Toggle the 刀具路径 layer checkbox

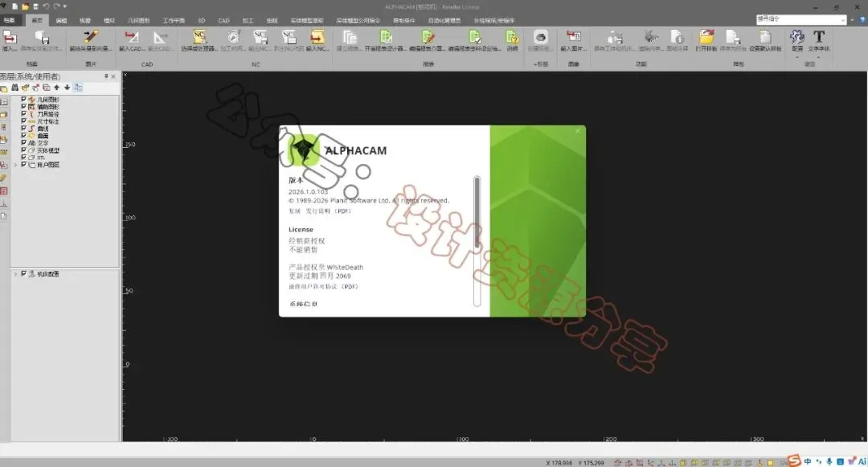24,114
